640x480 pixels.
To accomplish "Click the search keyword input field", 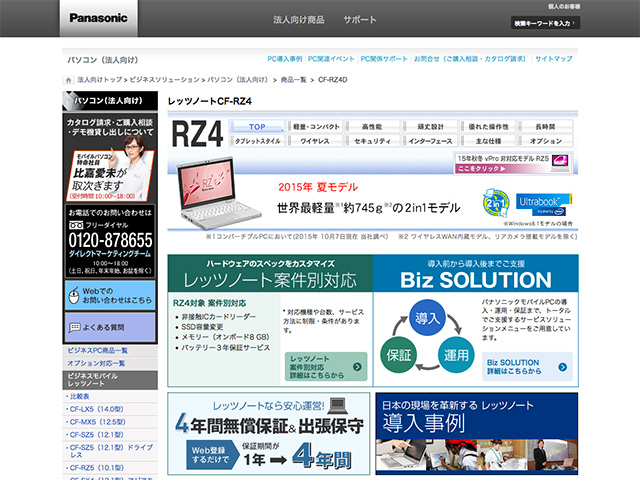I will pyautogui.click(x=545, y=23).
